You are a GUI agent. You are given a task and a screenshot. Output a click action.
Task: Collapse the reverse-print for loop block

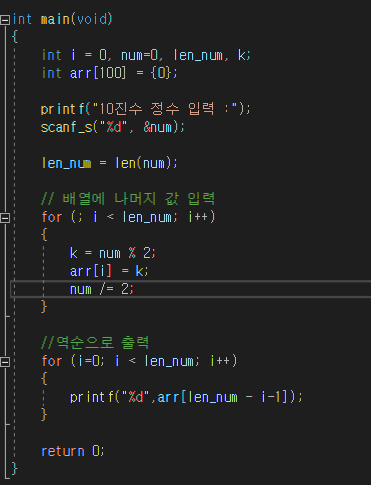point(5,362)
